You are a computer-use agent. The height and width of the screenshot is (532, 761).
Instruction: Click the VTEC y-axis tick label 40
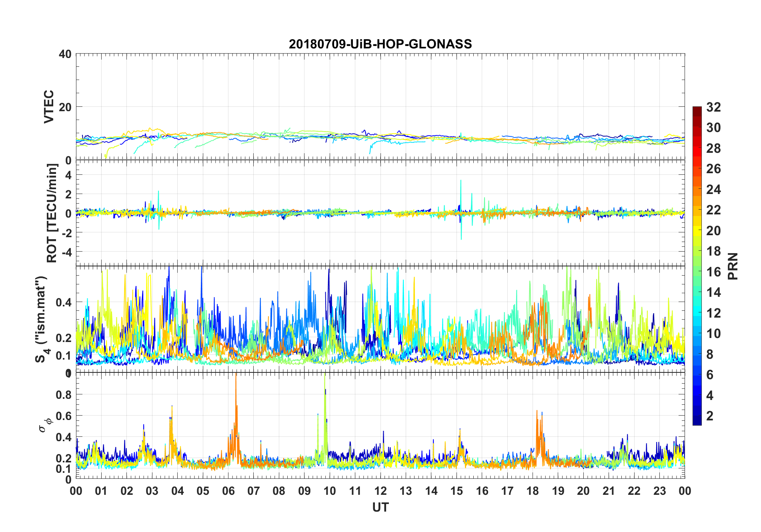coord(66,54)
